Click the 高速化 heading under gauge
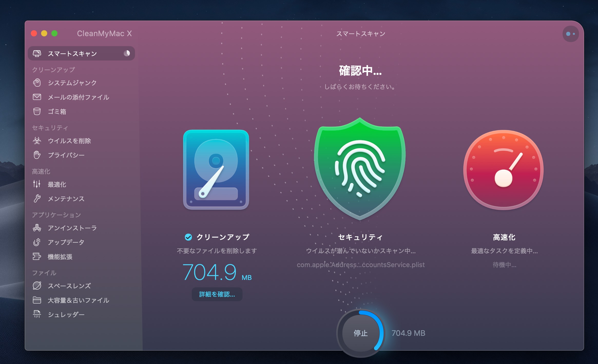This screenshot has width=598, height=364. [504, 237]
